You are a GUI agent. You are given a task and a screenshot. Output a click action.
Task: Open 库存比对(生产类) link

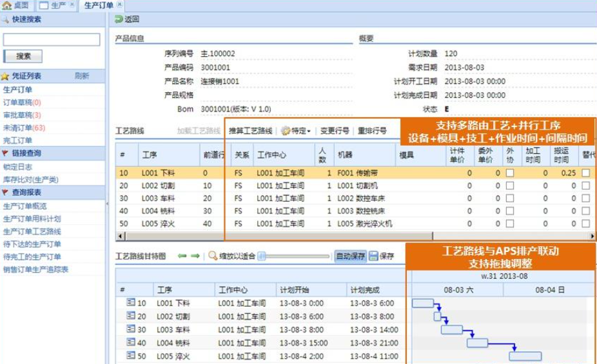(x=31, y=180)
